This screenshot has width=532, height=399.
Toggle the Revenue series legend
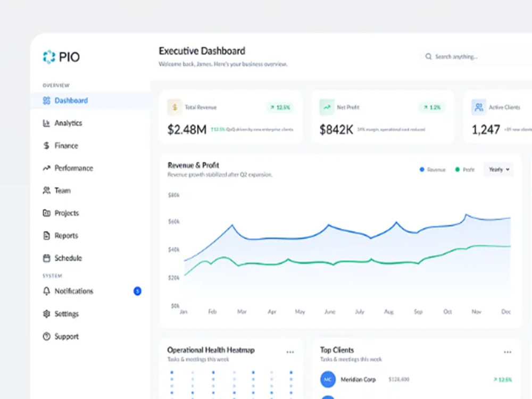[x=433, y=170]
